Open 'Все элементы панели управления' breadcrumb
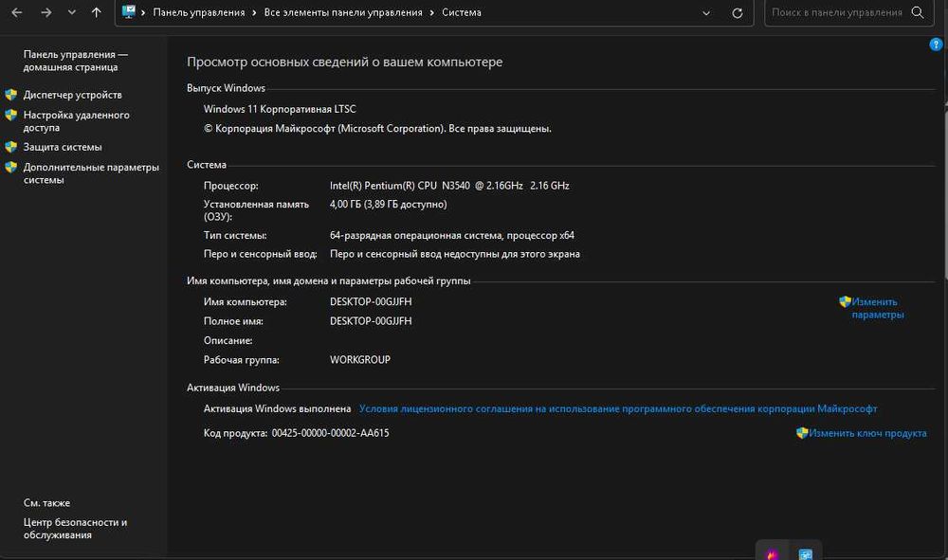The width and height of the screenshot is (948, 560). pyautogui.click(x=343, y=12)
